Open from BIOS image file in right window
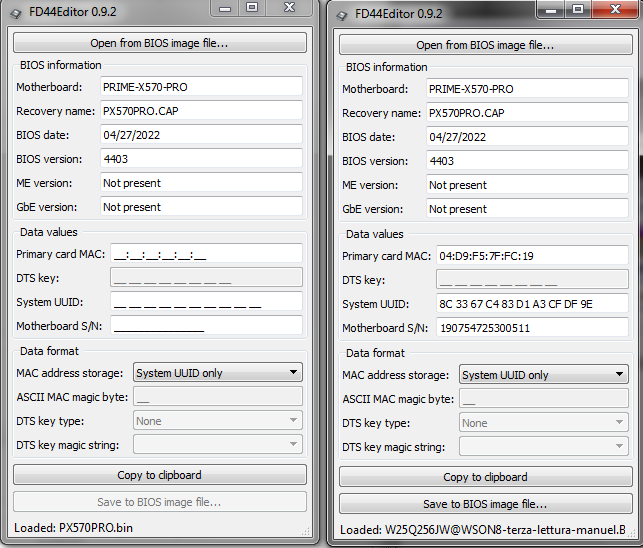643x548 pixels. (486, 45)
